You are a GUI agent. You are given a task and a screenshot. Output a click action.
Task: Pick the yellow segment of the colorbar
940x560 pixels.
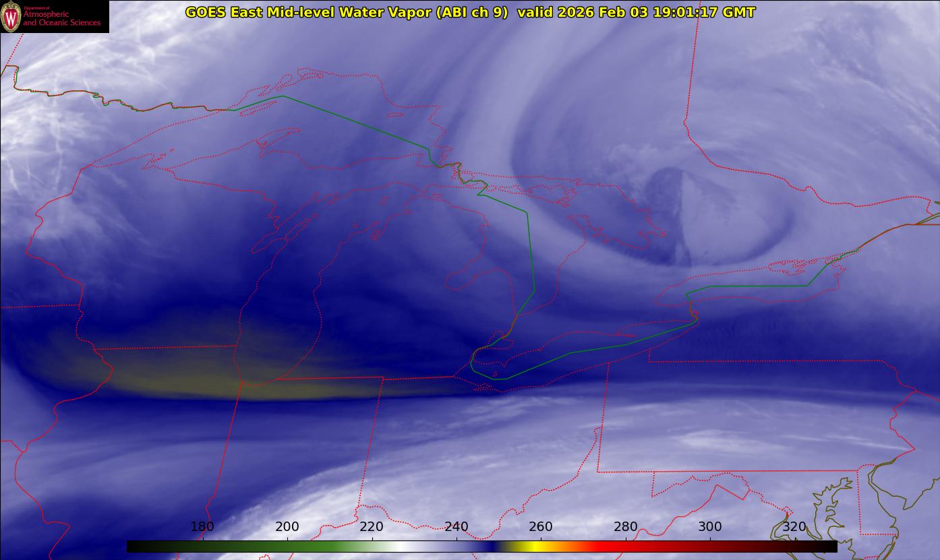pos(533,547)
